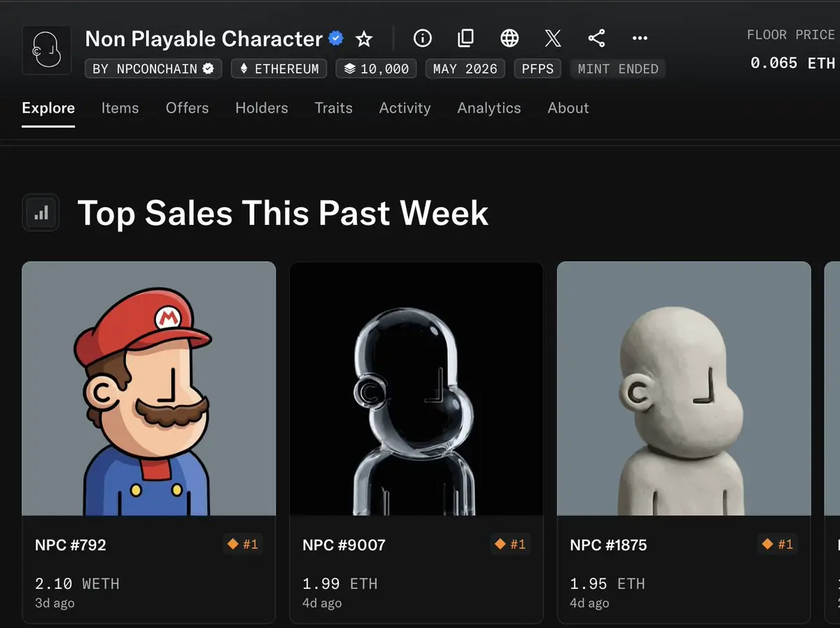Click the NPC #792 title
This screenshot has width=840, height=628.
(71, 545)
